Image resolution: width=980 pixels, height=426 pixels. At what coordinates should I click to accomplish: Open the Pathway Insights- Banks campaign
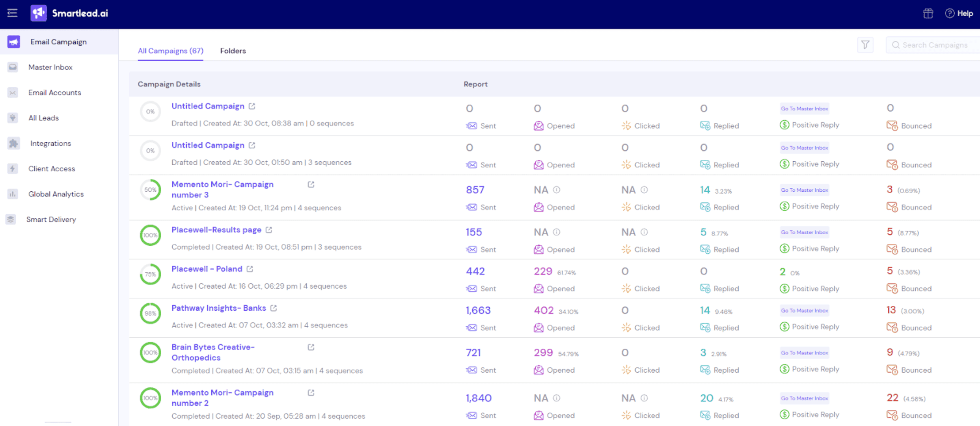point(218,308)
